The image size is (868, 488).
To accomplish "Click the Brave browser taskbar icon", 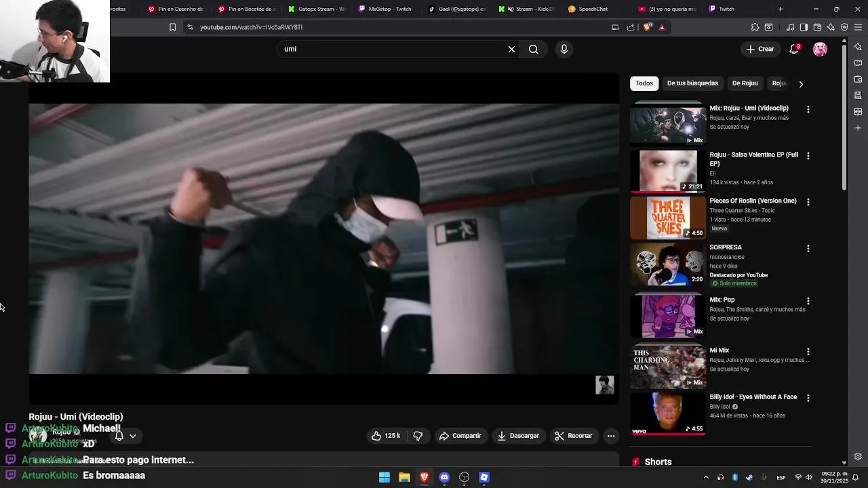I will pyautogui.click(x=425, y=477).
